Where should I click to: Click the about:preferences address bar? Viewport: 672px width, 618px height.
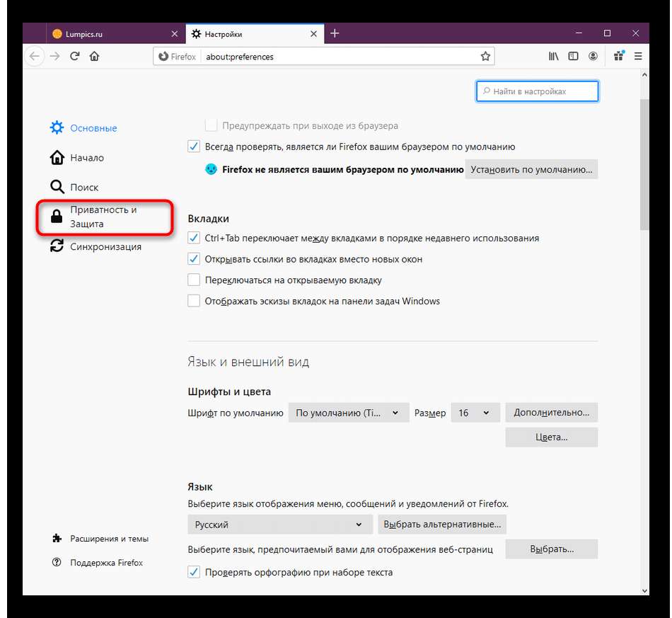click(x=323, y=57)
